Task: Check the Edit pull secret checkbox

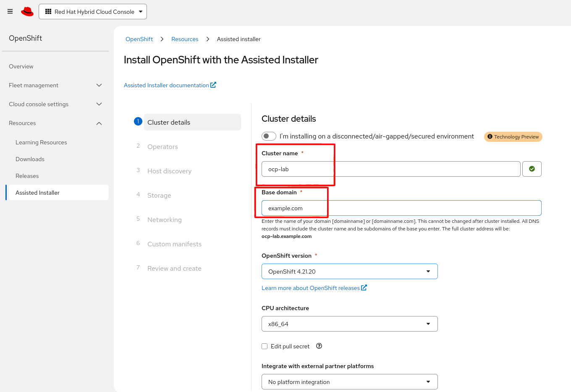Action: click(265, 346)
